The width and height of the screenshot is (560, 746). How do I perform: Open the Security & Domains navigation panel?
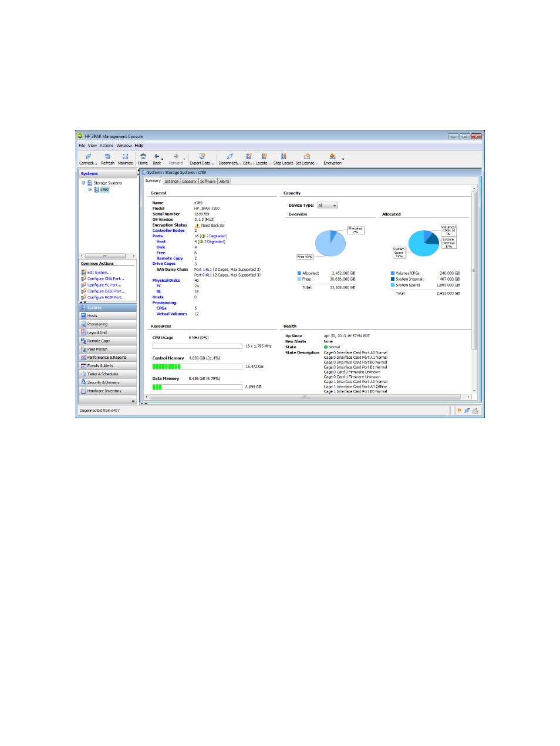coord(108,382)
